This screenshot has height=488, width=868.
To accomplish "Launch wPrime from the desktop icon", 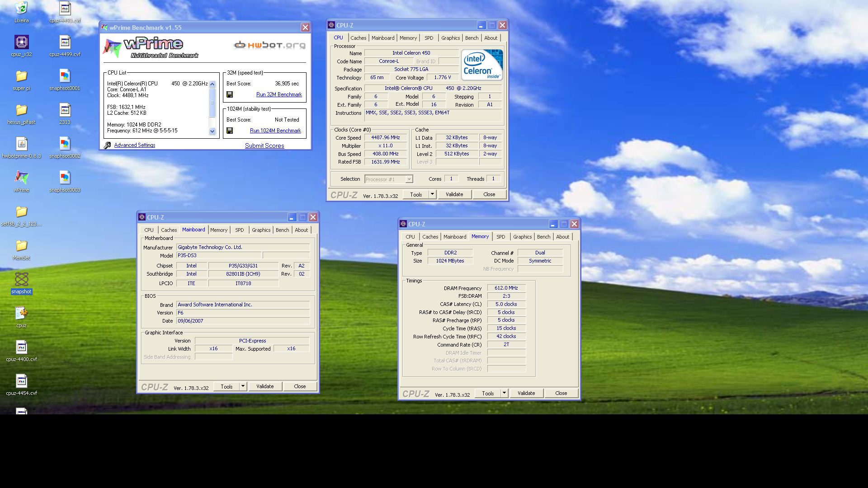I will click(21, 178).
